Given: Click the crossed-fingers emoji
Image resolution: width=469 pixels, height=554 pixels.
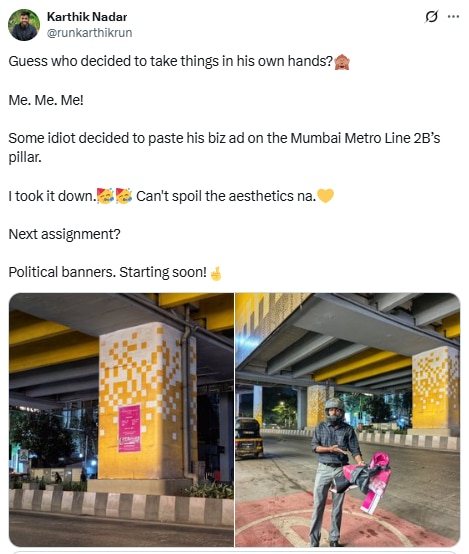Looking at the screenshot, I should tap(216, 273).
